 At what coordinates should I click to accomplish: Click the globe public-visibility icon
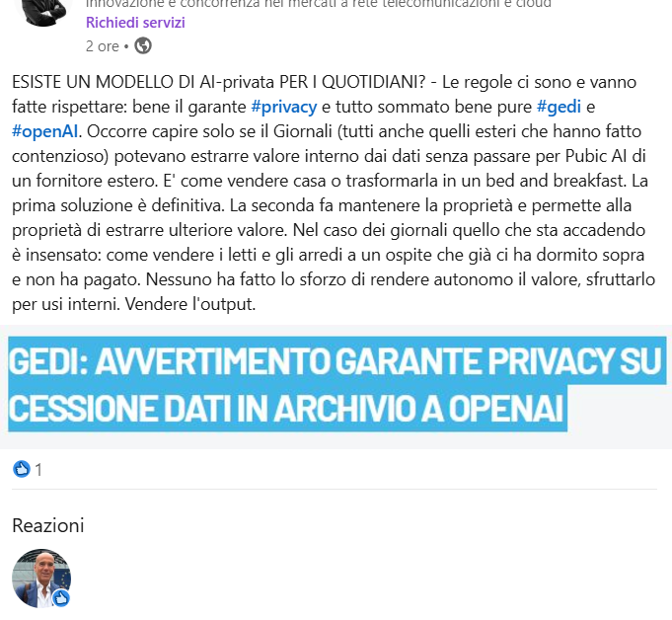click(x=143, y=45)
